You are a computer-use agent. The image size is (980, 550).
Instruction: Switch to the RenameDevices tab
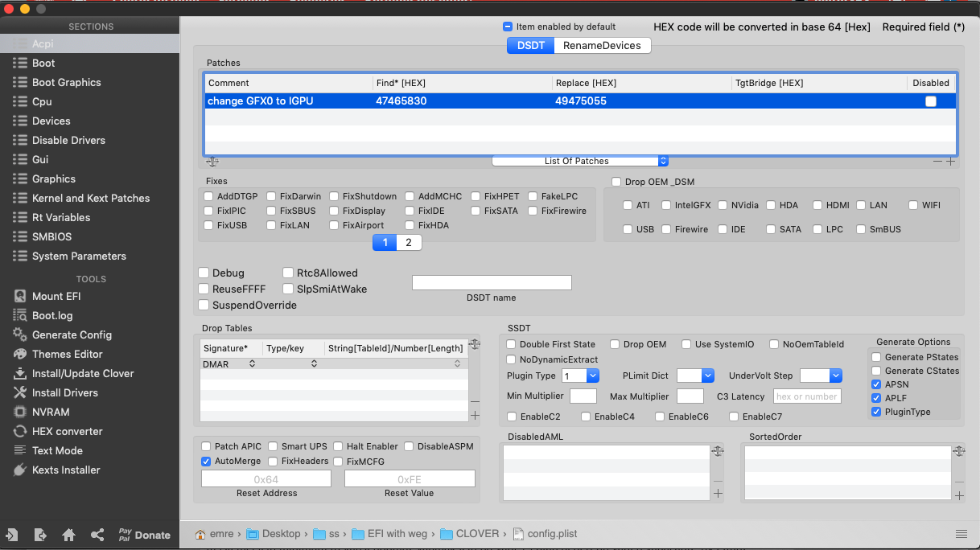(x=602, y=46)
